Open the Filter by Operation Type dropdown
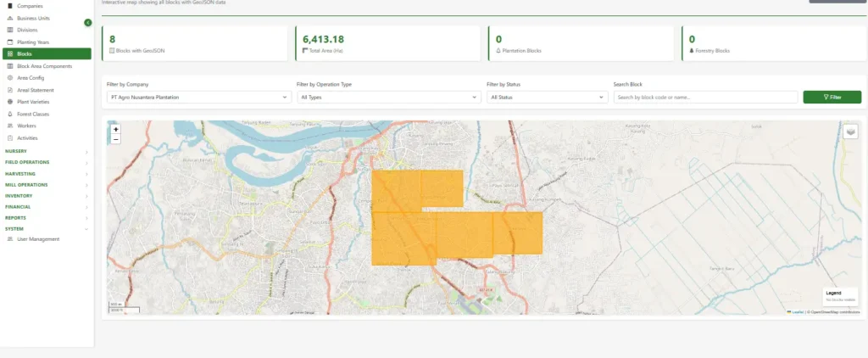 coord(389,97)
